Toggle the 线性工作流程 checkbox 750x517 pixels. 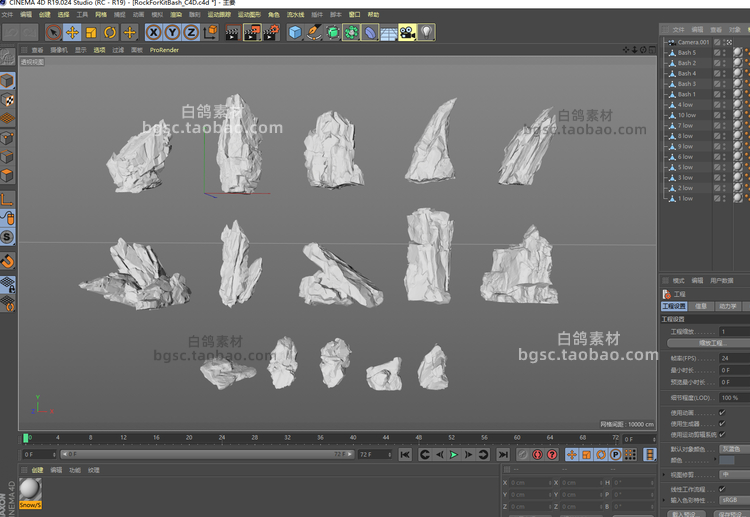pos(722,489)
